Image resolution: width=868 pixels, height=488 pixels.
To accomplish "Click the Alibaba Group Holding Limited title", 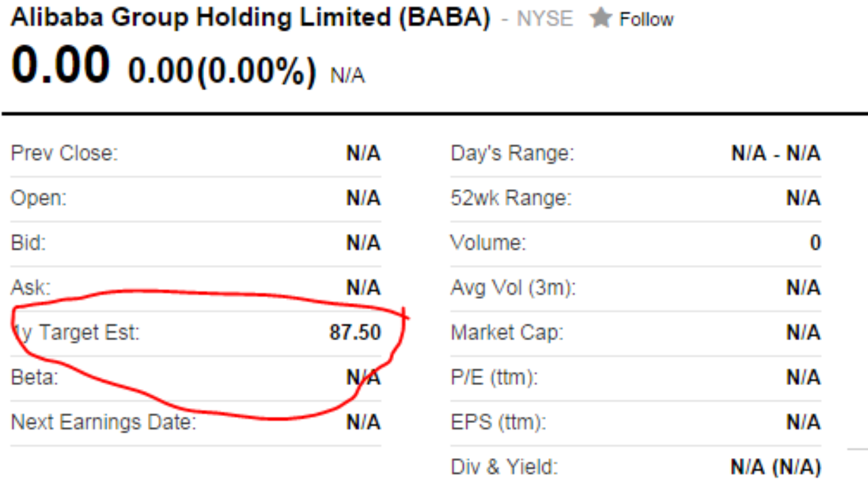I will click(x=250, y=18).
